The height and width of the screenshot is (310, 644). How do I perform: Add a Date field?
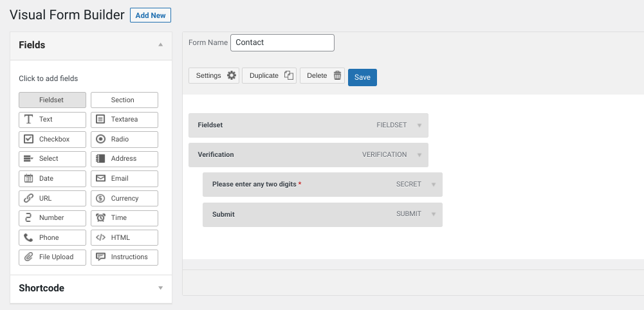coord(52,179)
